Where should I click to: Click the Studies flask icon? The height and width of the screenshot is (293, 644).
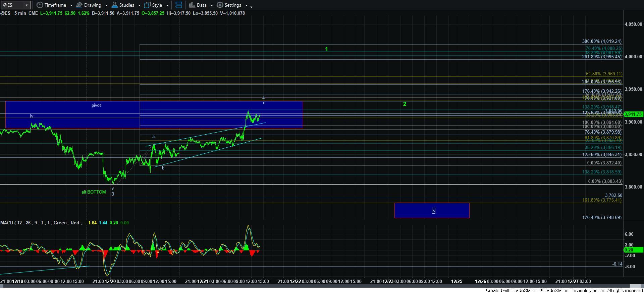tap(115, 5)
